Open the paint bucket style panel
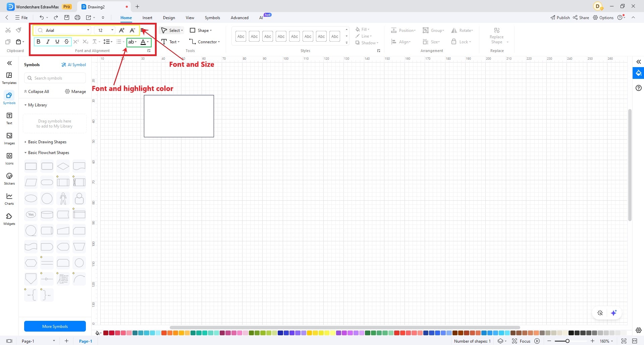Screen dimensions: 644x345 (639, 73)
